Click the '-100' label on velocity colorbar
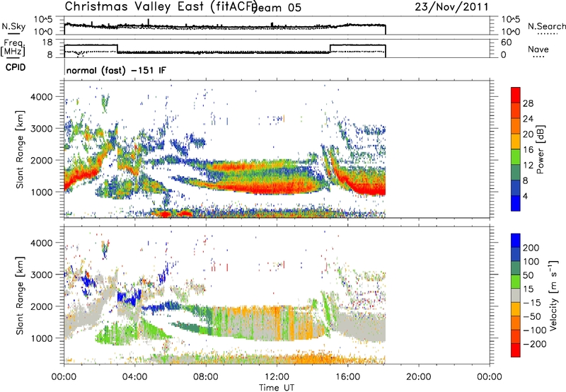Screen dimensions: 566x392 [534, 330]
